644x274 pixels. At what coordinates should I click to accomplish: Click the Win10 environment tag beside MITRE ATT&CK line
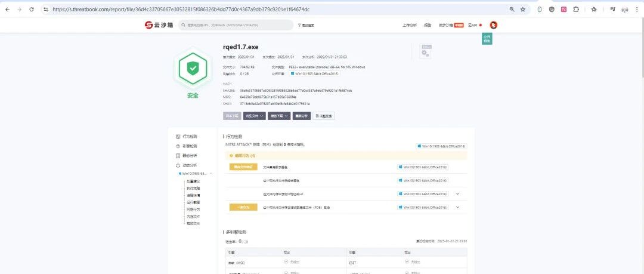(x=441, y=146)
